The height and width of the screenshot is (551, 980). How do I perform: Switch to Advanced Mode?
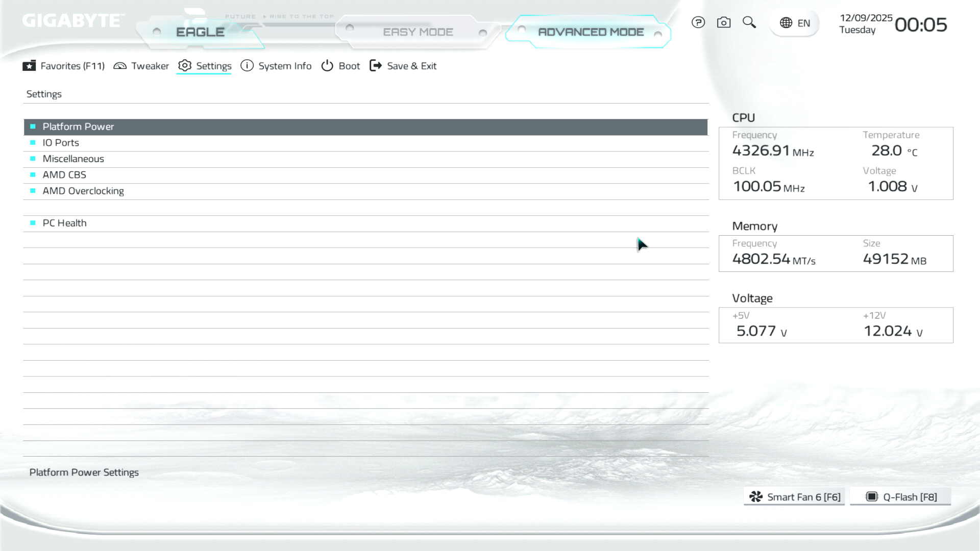click(x=591, y=32)
